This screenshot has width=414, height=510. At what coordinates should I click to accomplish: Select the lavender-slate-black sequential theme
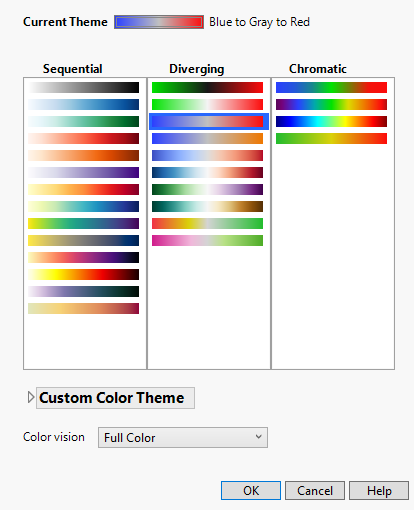coord(83,291)
